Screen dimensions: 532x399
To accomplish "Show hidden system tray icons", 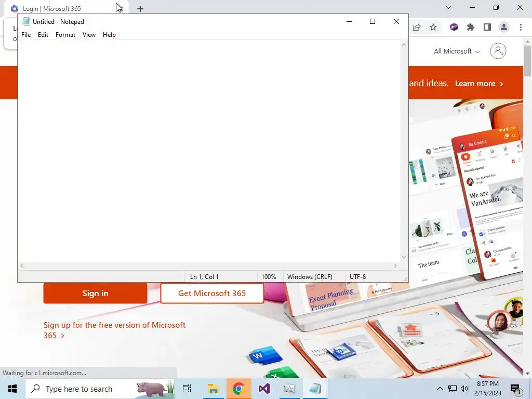I will point(440,389).
